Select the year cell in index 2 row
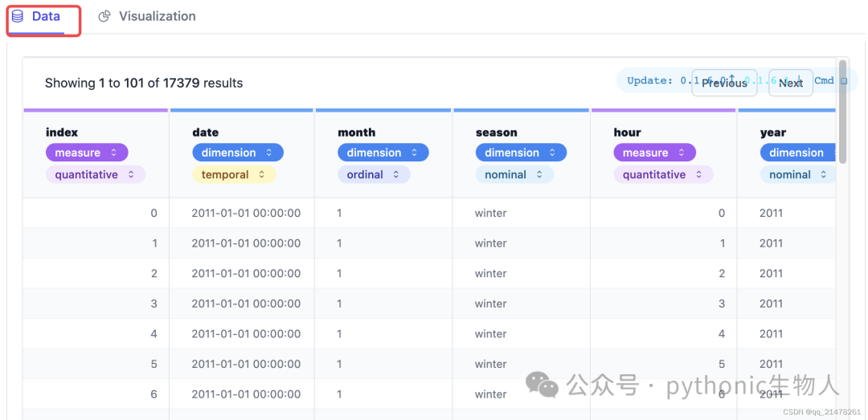This screenshot has height=420, width=868. (x=786, y=273)
